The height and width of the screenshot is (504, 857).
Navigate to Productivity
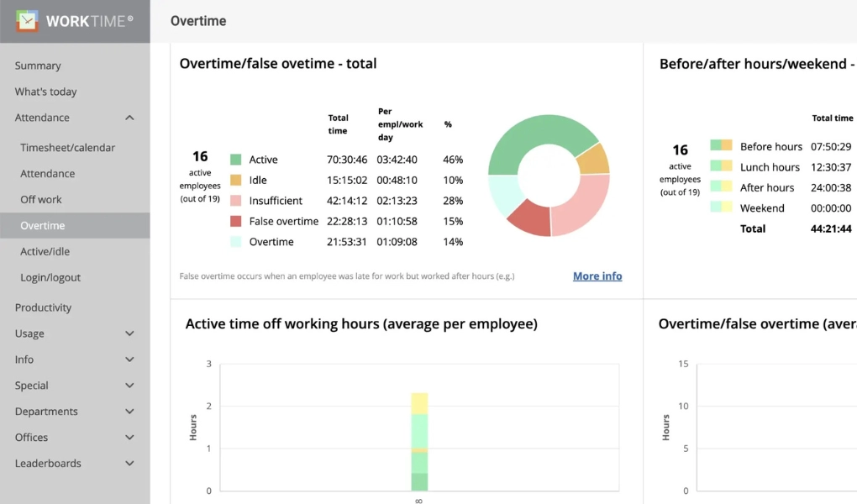click(x=43, y=307)
